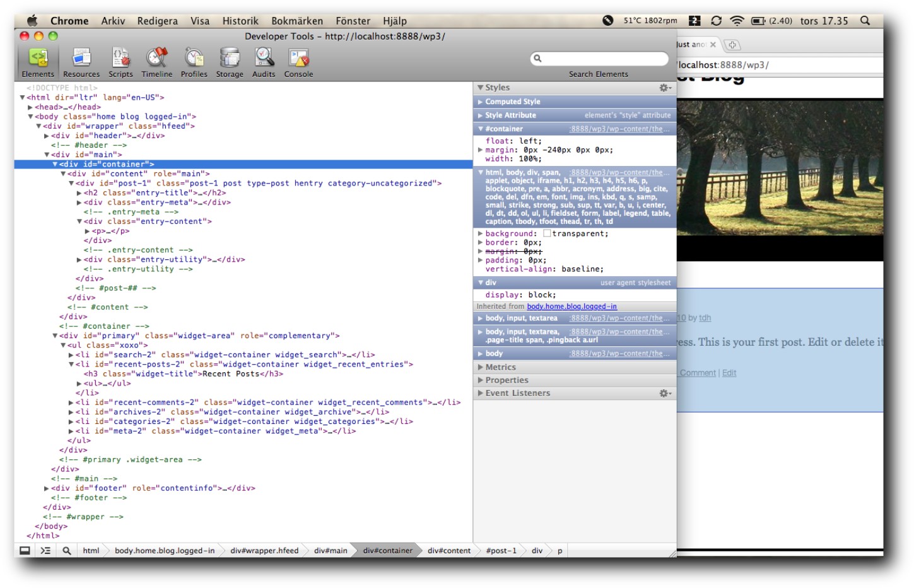Select div#main breadcrumb

(331, 551)
